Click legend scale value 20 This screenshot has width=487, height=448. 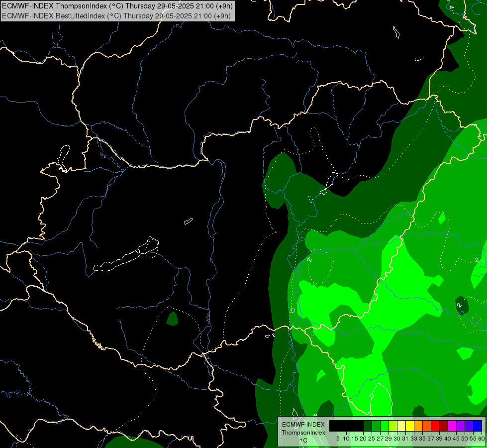(363, 439)
